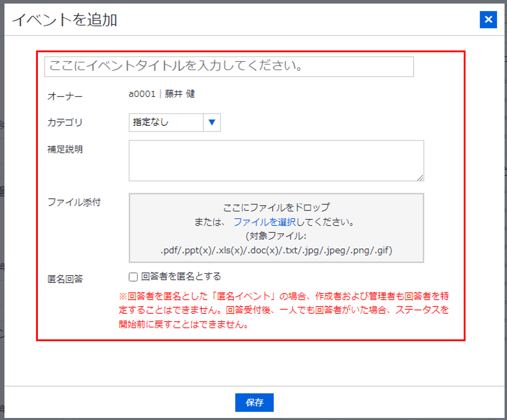The image size is (507, 420).
Task: Click the owner ID a0001
Action: pos(142,94)
